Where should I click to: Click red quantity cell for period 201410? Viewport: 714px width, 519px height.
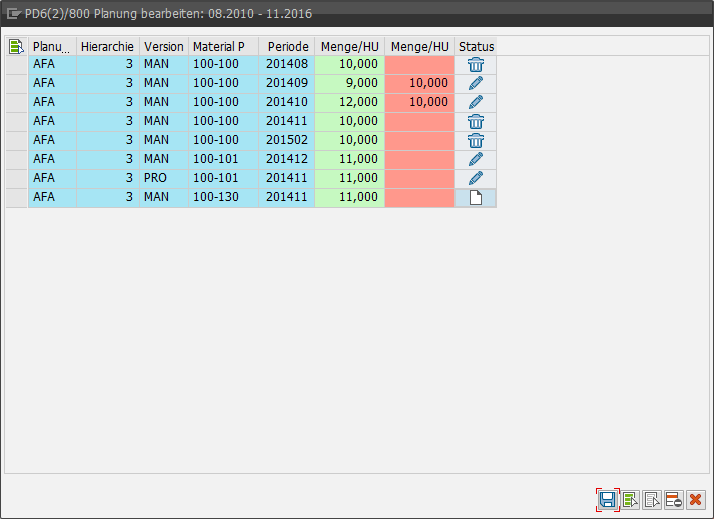[419, 102]
